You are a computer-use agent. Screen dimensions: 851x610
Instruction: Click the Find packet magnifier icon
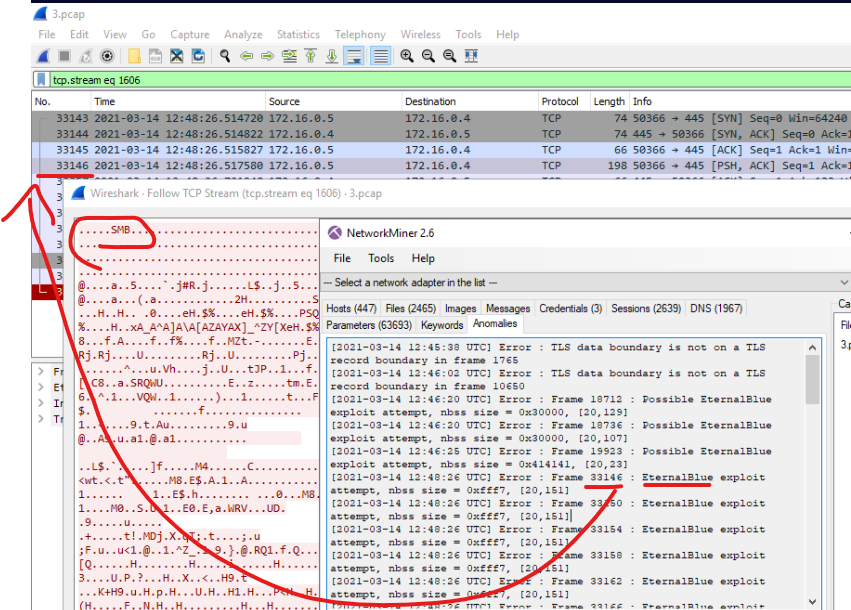pyautogui.click(x=226, y=56)
